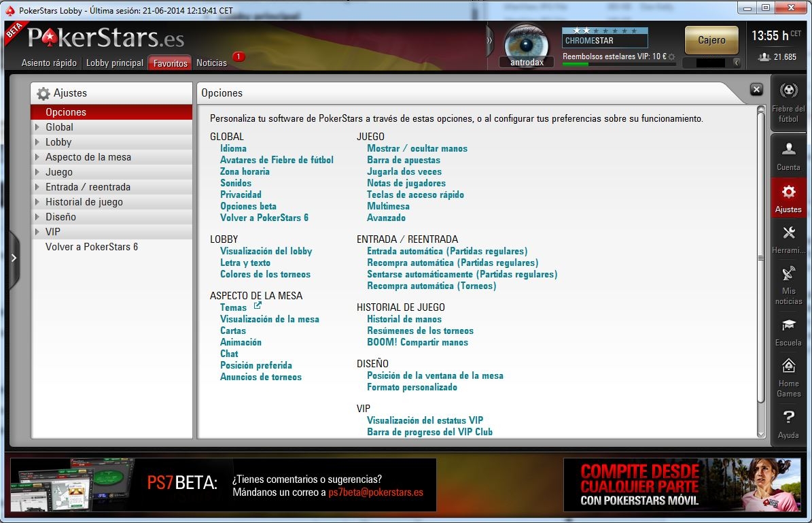The image size is (812, 523).
Task: Open Avatares de Fiebre de fútbol link
Action: tap(277, 160)
